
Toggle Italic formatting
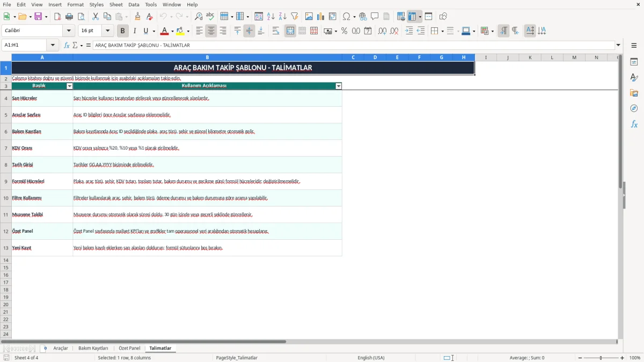tap(135, 31)
